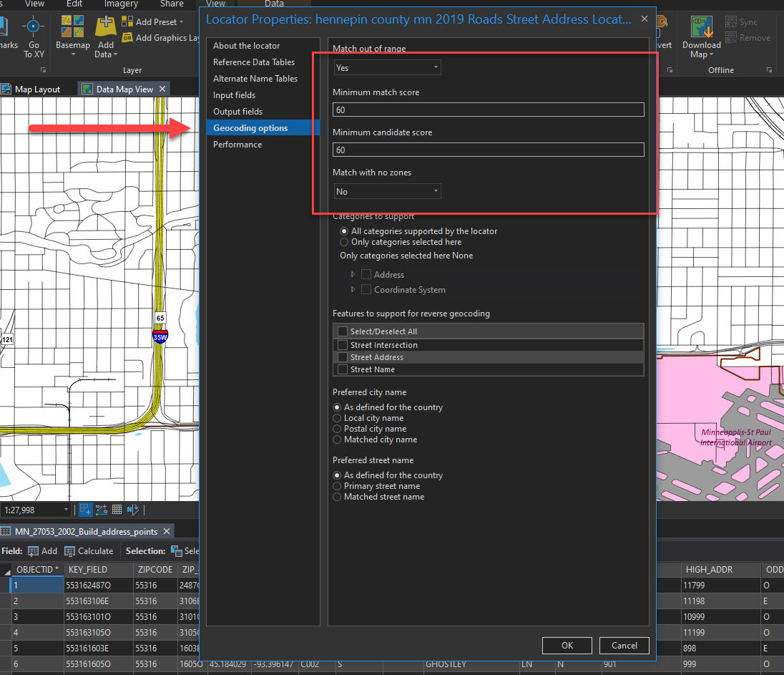
Task: Open the Match with no zones dropdown
Action: click(x=388, y=191)
